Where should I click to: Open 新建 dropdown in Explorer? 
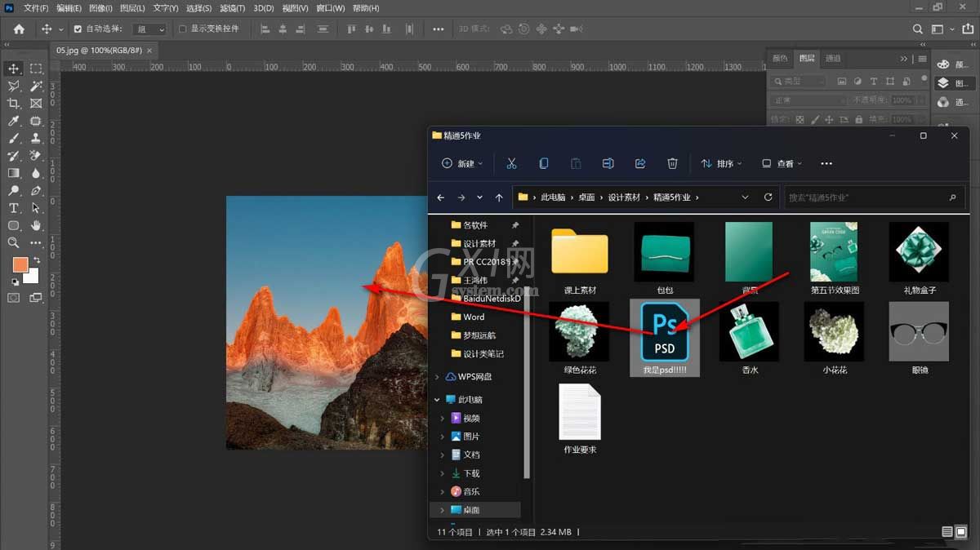click(x=462, y=163)
